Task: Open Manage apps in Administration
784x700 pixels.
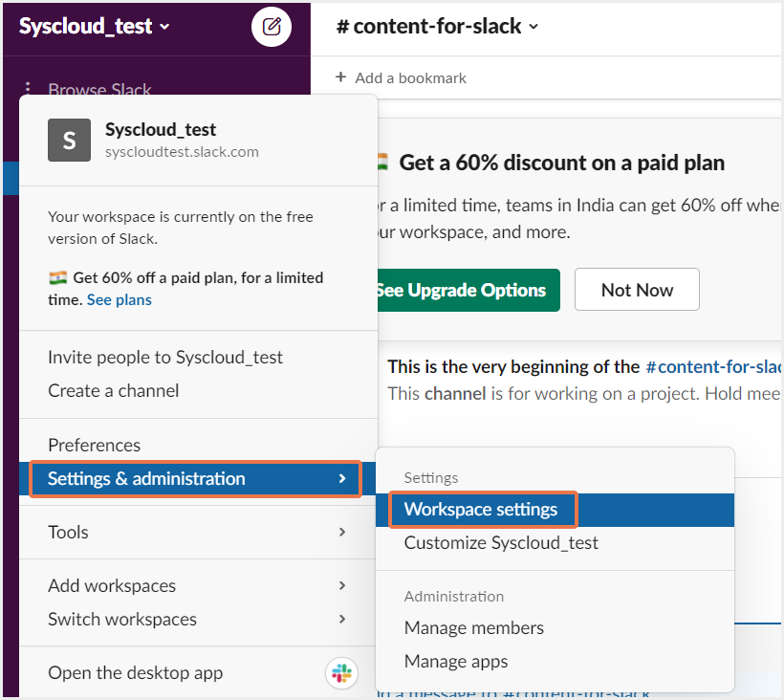Action: pos(456,661)
